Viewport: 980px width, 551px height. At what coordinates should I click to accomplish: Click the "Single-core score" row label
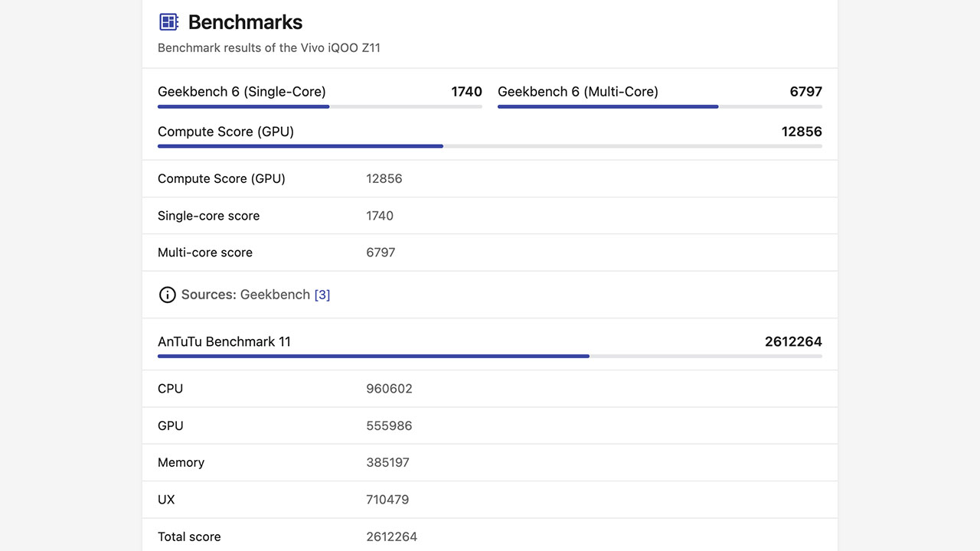(208, 216)
